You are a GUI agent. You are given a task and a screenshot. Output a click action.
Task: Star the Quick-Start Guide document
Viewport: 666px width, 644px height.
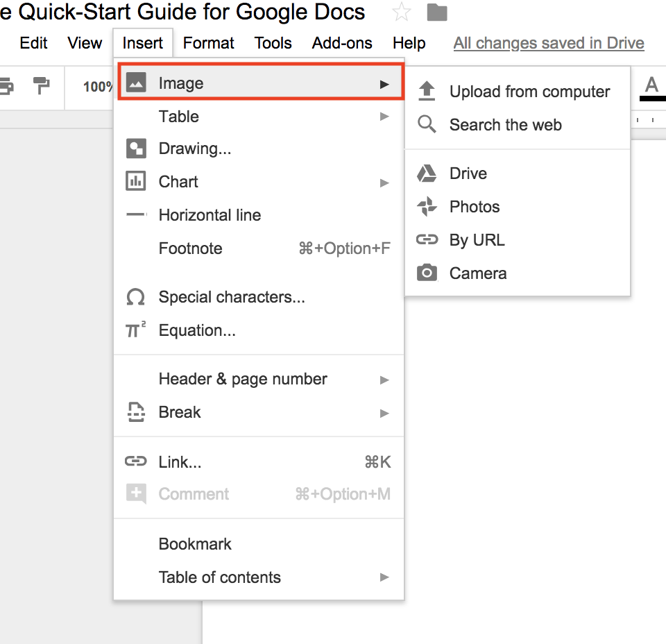pos(401,12)
